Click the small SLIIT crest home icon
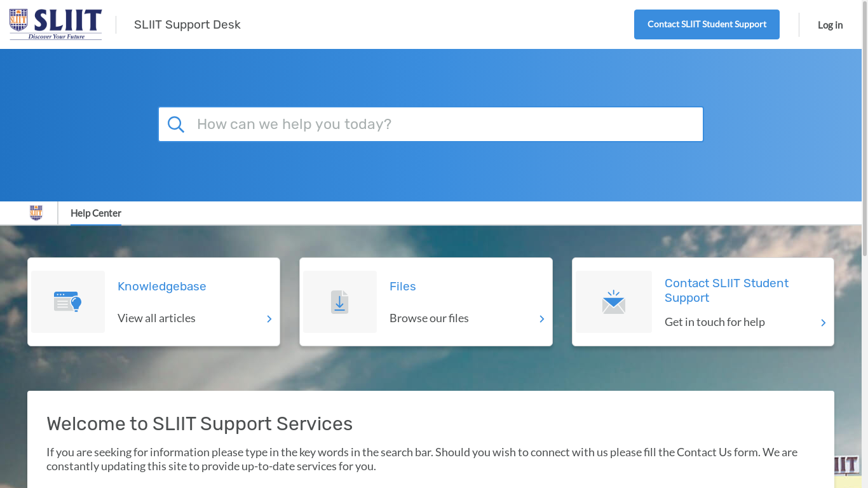Viewport: 868px width, 488px height. 36,213
